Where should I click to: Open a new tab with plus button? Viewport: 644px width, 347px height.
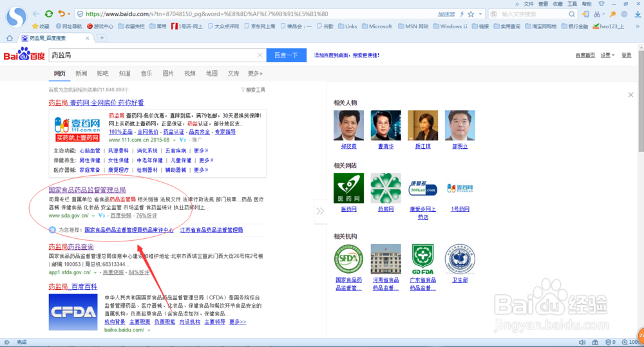102,38
